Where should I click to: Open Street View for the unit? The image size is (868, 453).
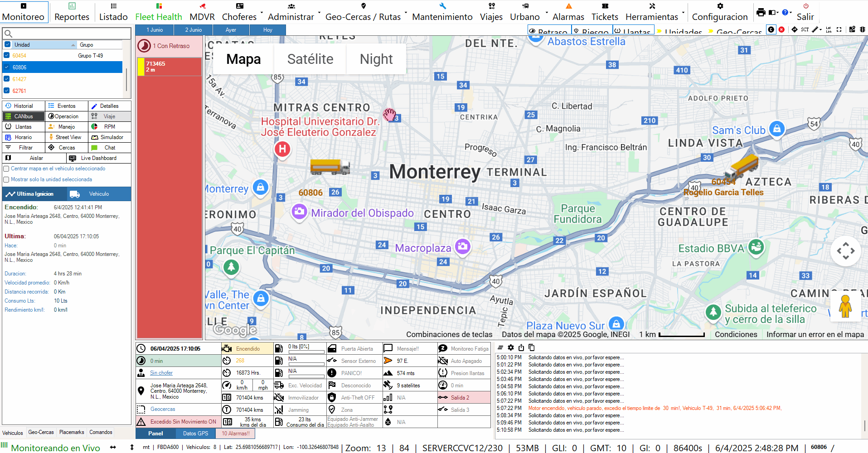[67, 137]
